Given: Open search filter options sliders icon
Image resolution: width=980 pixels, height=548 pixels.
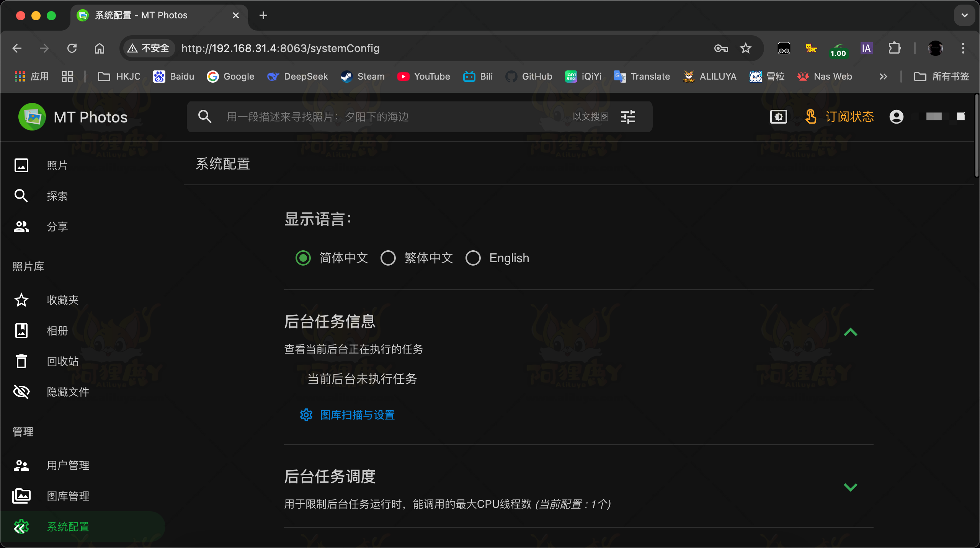Looking at the screenshot, I should click(x=628, y=117).
